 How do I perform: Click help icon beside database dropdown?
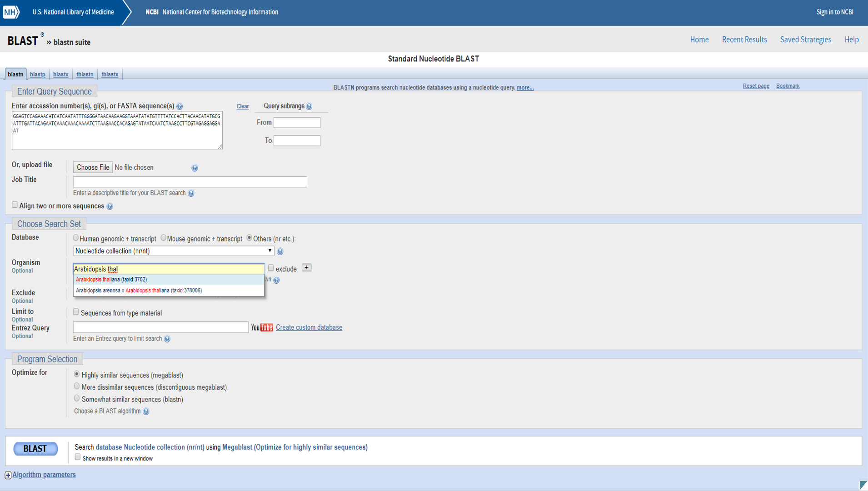pyautogui.click(x=280, y=251)
